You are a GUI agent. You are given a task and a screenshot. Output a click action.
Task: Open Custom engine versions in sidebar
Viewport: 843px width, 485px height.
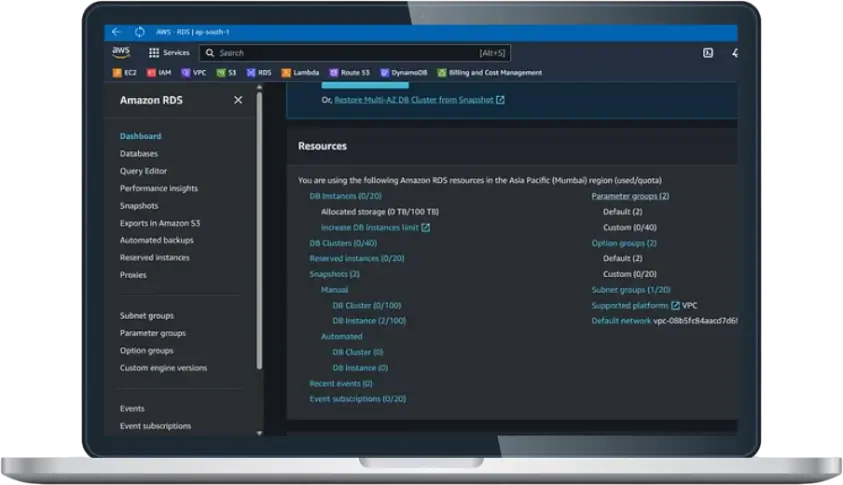[163, 368]
